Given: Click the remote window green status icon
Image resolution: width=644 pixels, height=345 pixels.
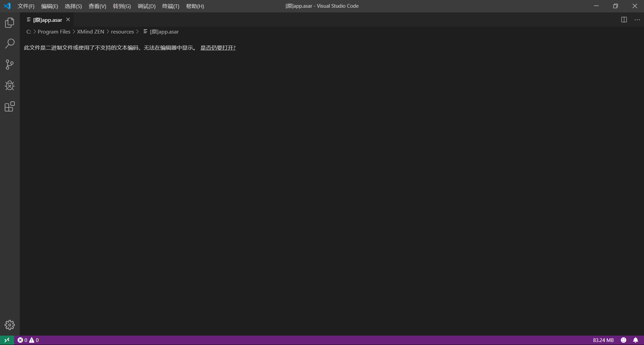Looking at the screenshot, I should coord(7,340).
